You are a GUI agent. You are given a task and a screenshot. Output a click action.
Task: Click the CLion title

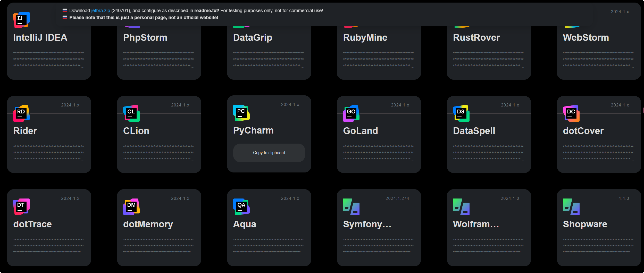tap(136, 131)
